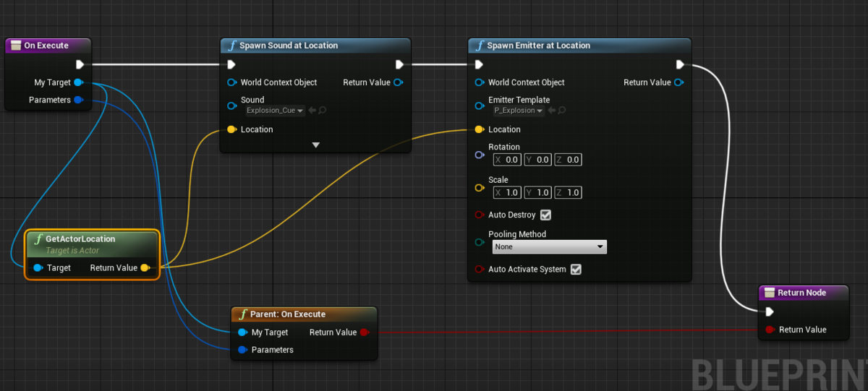Image resolution: width=868 pixels, height=391 pixels.
Task: Click the Rotation Z value field
Action: (568, 160)
